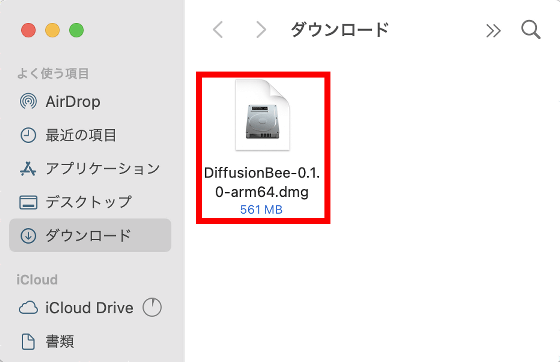560x362 pixels.
Task: Select the デスクトップ desktop icon
Action: coord(28,202)
